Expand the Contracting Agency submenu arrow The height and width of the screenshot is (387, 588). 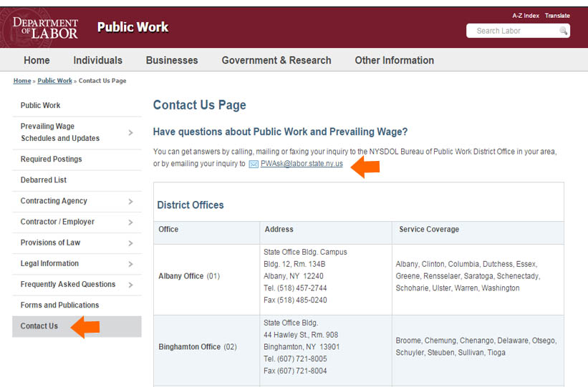[x=130, y=202]
